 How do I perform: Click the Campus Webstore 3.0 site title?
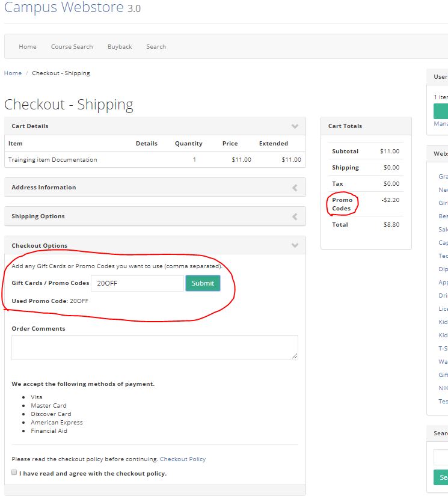[72, 7]
